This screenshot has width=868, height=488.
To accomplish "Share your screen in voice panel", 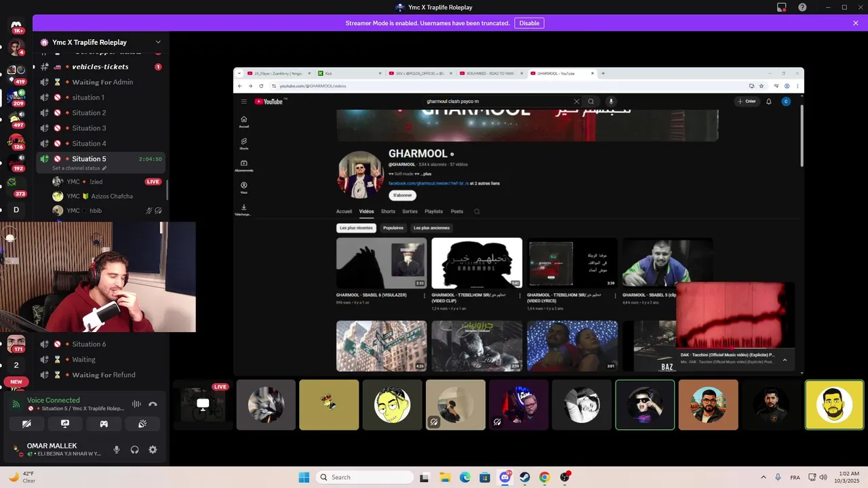I will [x=65, y=424].
